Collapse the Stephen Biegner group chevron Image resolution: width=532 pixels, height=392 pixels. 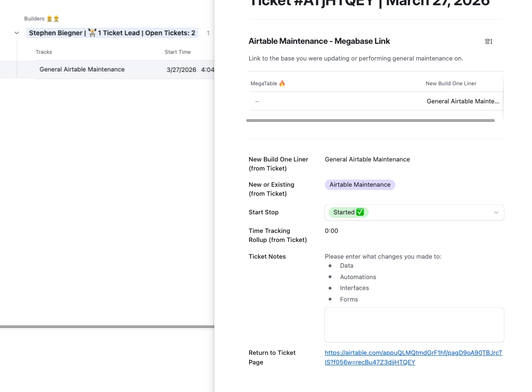[x=17, y=33]
